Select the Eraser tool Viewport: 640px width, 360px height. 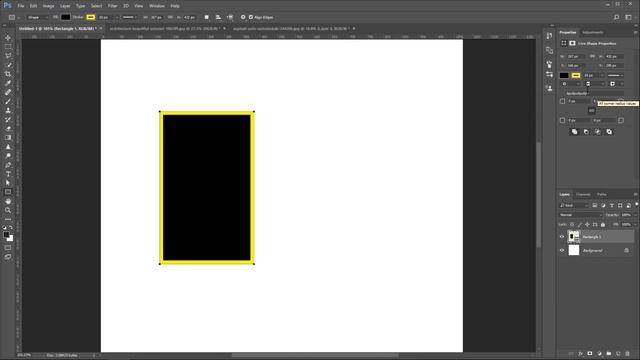click(8, 129)
